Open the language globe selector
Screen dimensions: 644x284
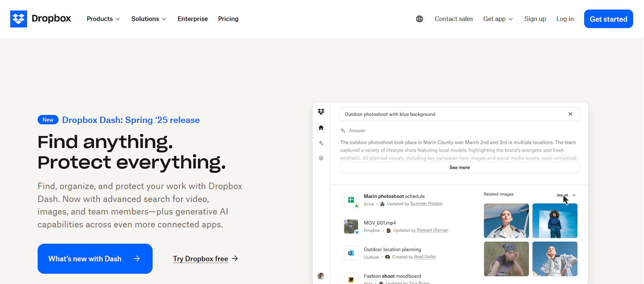pyautogui.click(x=419, y=19)
